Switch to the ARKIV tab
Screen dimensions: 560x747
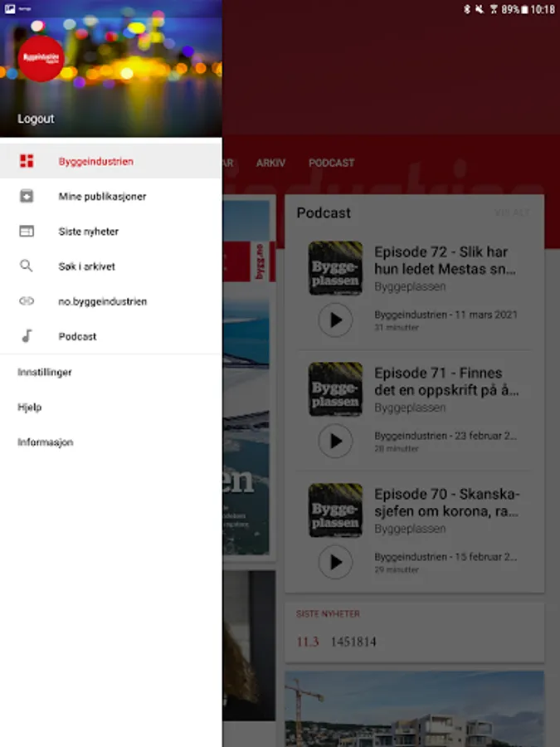click(270, 163)
